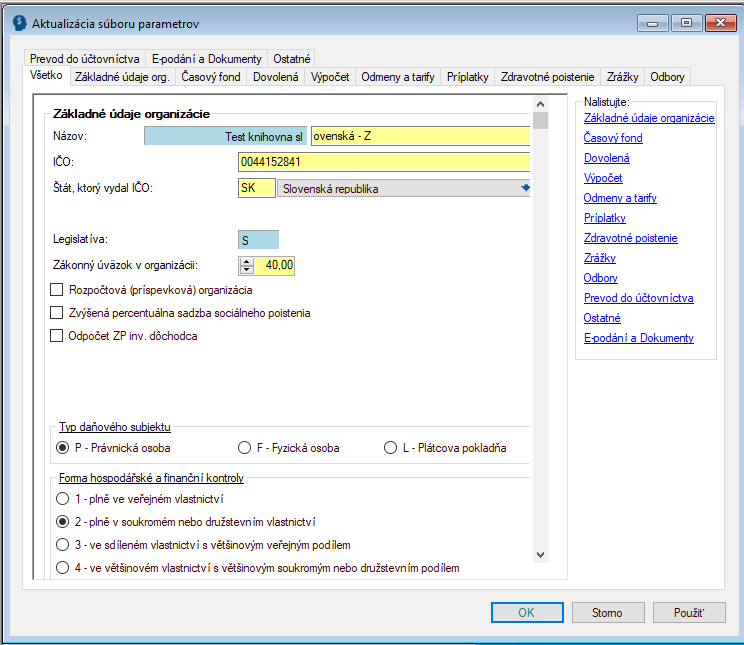Jump to Prevod do účtovníctva link
The height and width of the screenshot is (645, 744).
tap(639, 298)
